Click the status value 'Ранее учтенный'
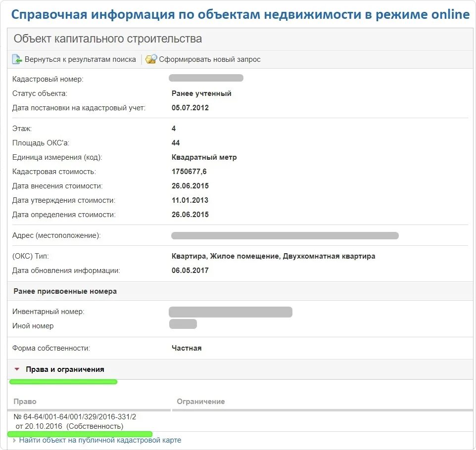Viewport: 476px width, 450px height. coord(201,93)
